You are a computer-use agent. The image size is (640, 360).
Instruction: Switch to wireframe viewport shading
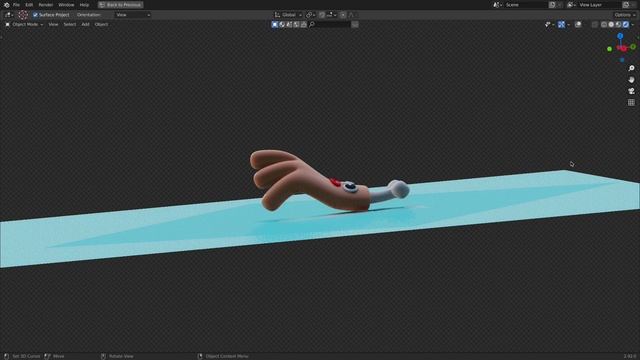604,24
